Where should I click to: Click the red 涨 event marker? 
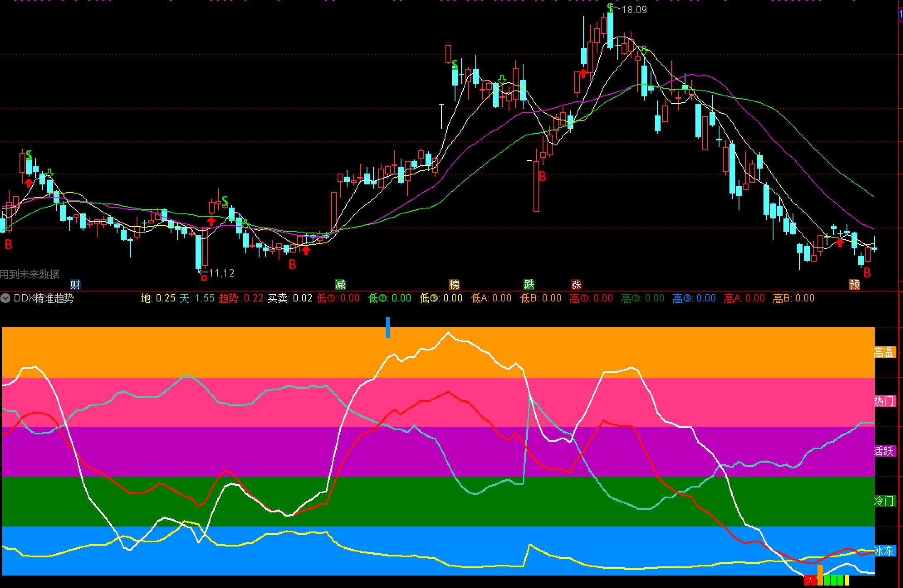(576, 284)
